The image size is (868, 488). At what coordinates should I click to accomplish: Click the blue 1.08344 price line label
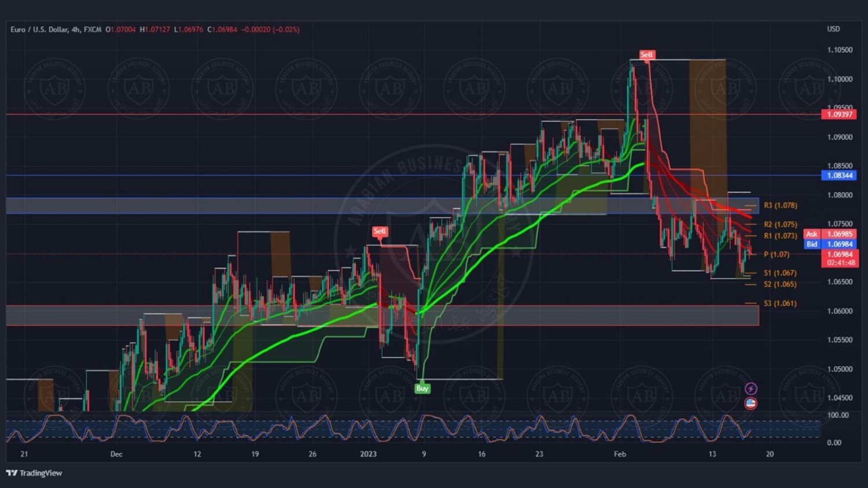pyautogui.click(x=839, y=175)
